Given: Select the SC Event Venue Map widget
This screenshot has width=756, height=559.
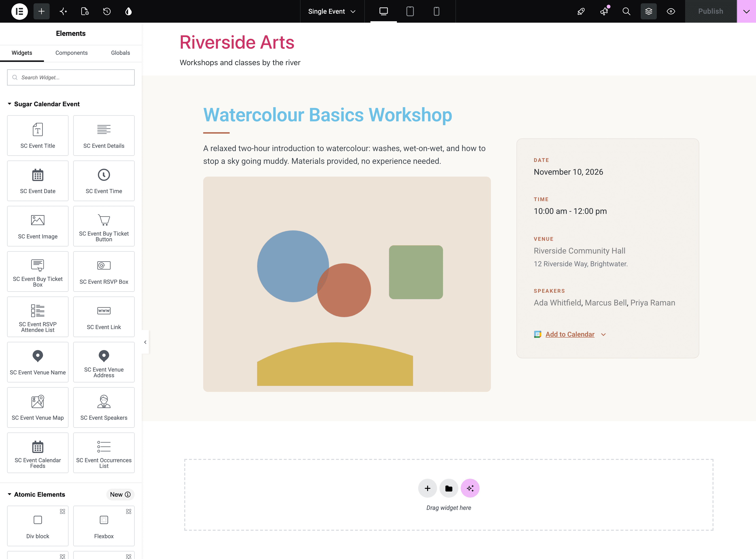Looking at the screenshot, I should click(x=38, y=407).
